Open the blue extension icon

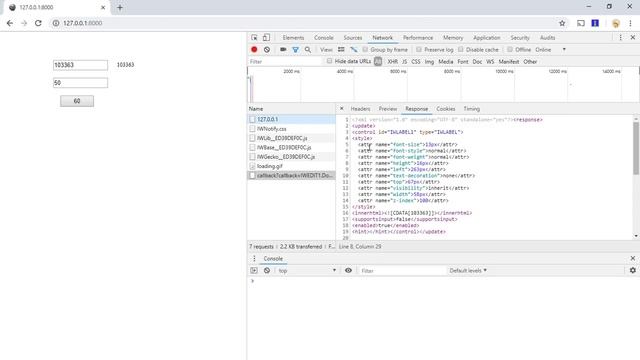(x=595, y=23)
